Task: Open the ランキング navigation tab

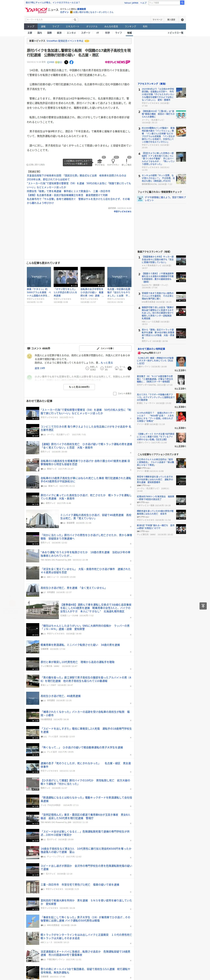Action: tap(130, 26)
